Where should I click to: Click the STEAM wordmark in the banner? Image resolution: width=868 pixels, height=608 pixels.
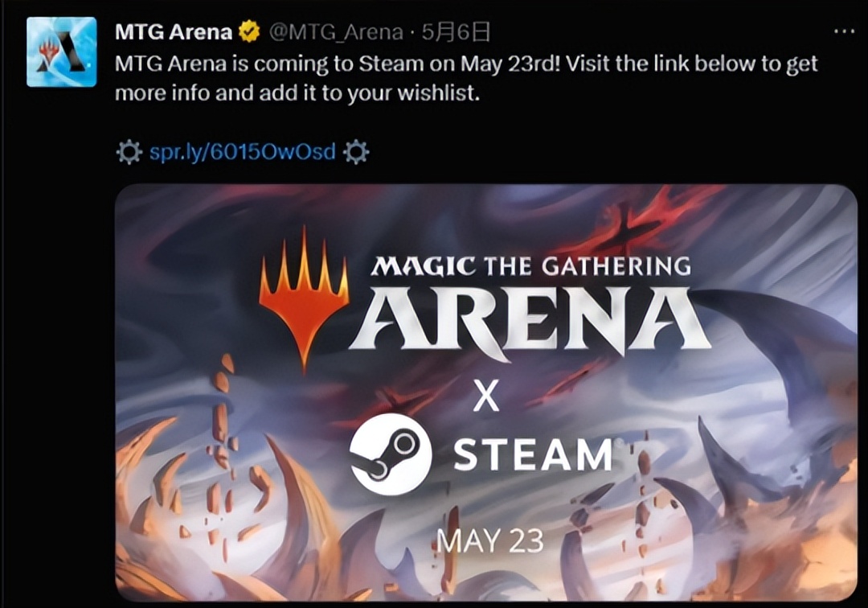tap(533, 454)
